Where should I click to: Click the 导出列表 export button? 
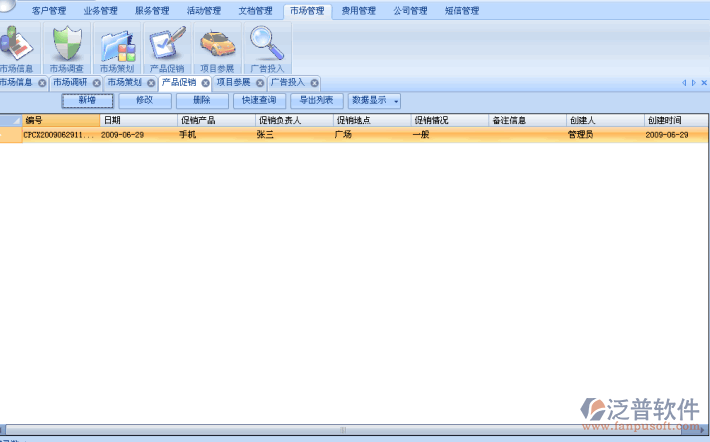tap(317, 101)
